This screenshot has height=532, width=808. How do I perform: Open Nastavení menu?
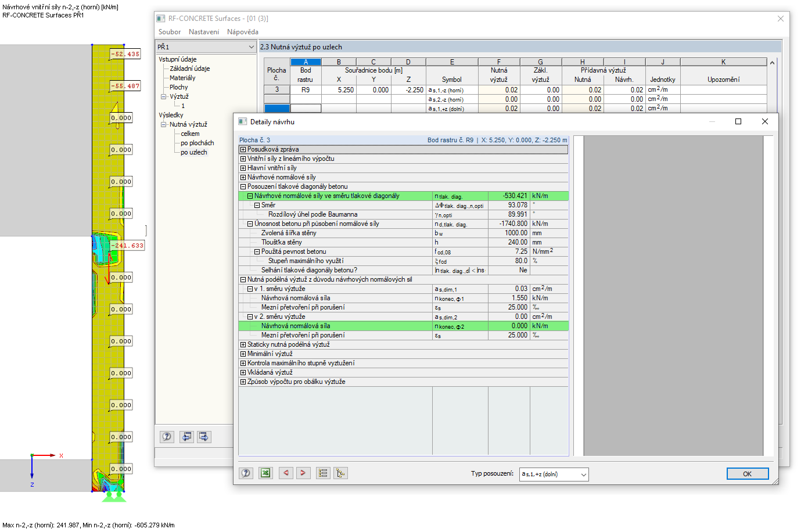click(204, 32)
